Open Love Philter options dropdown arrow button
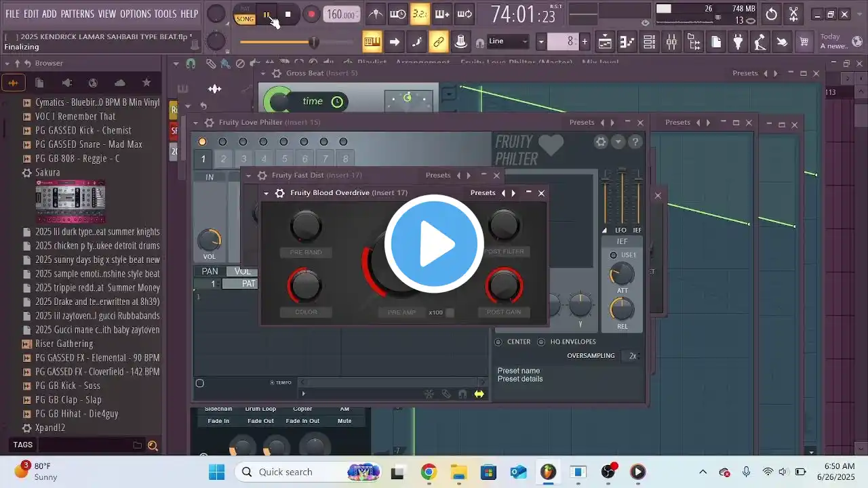This screenshot has width=868, height=488. click(x=618, y=142)
